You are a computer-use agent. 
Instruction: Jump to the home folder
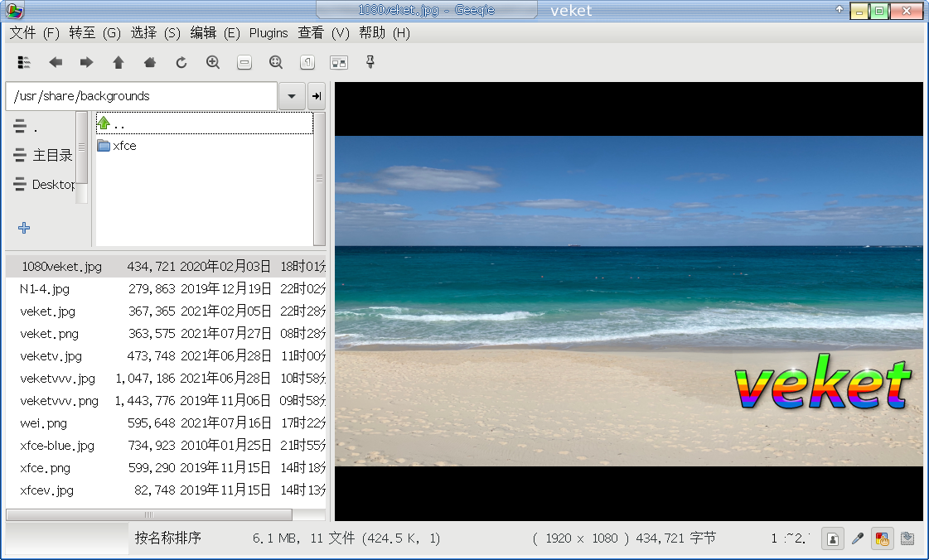tap(150, 62)
